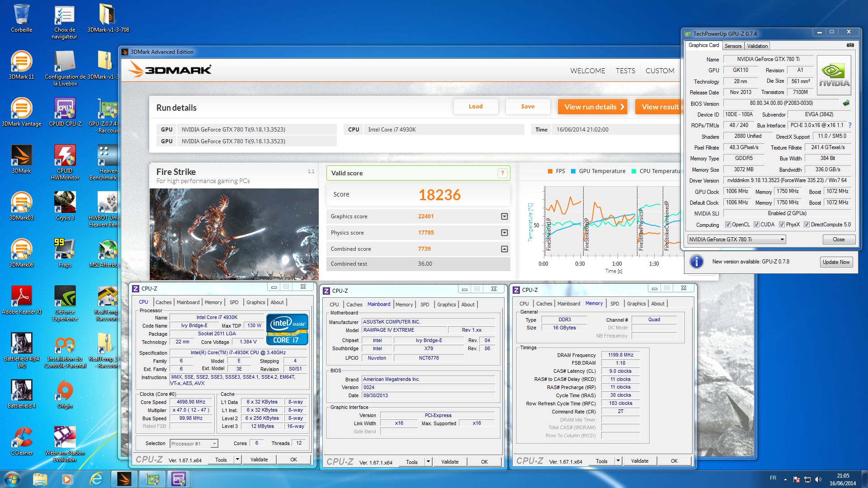The height and width of the screenshot is (488, 868).
Task: Launch the 3DMark 11 desktop shortcut
Action: tap(21, 65)
